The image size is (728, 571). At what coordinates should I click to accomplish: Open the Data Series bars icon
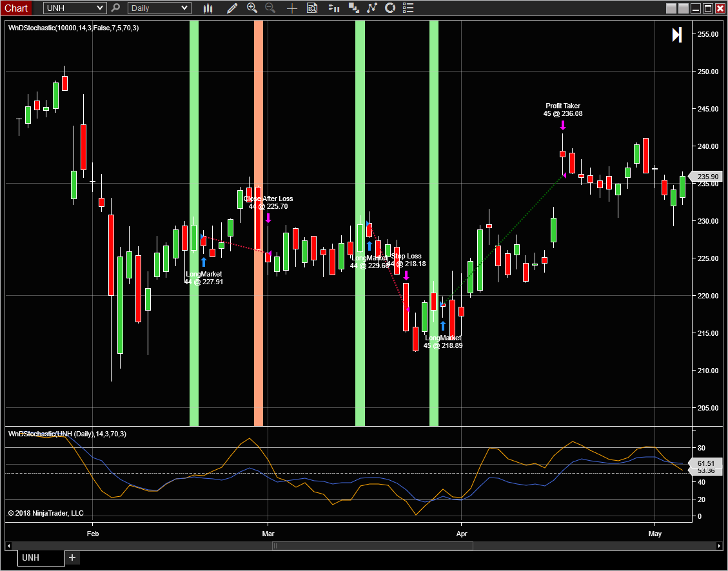pos(333,8)
